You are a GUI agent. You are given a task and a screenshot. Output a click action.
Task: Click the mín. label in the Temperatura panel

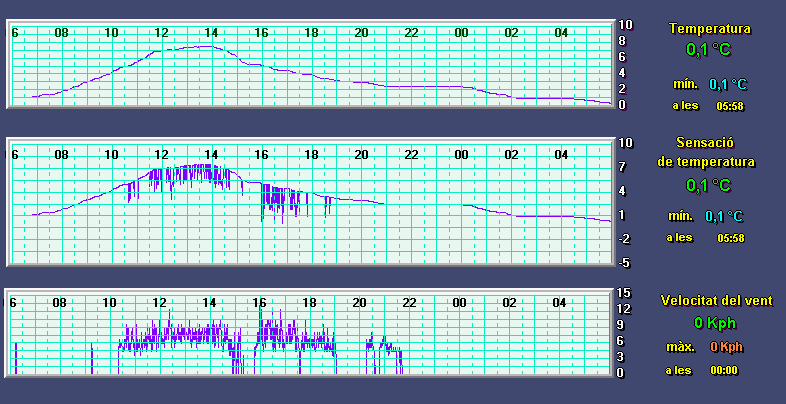click(685, 84)
